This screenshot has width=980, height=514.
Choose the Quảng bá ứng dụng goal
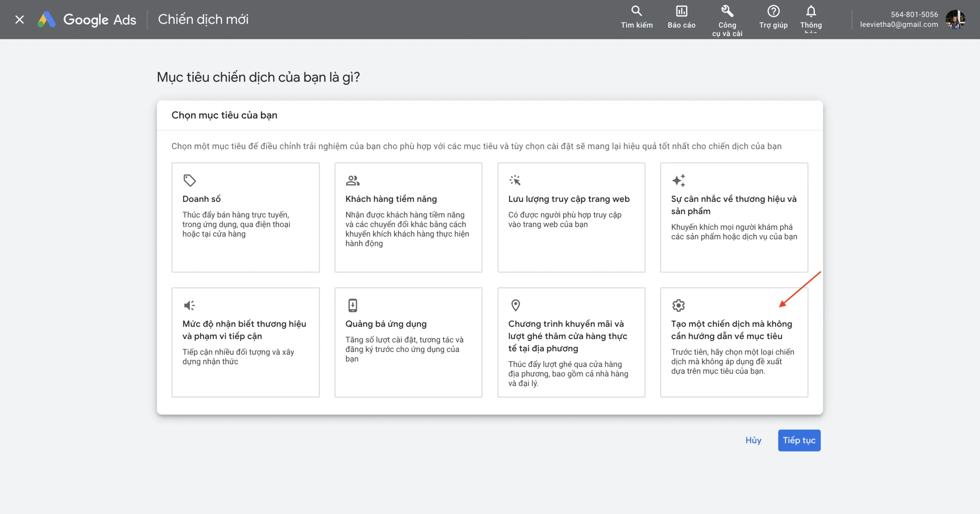pyautogui.click(x=408, y=342)
